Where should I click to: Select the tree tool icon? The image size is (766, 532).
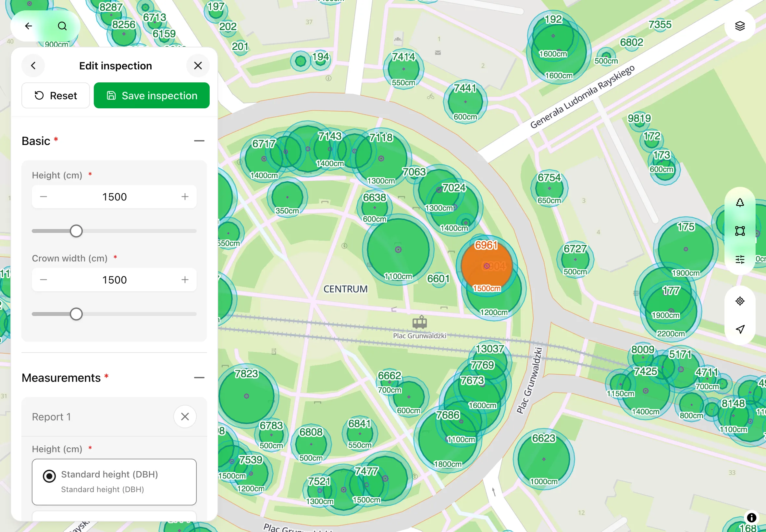(x=740, y=203)
